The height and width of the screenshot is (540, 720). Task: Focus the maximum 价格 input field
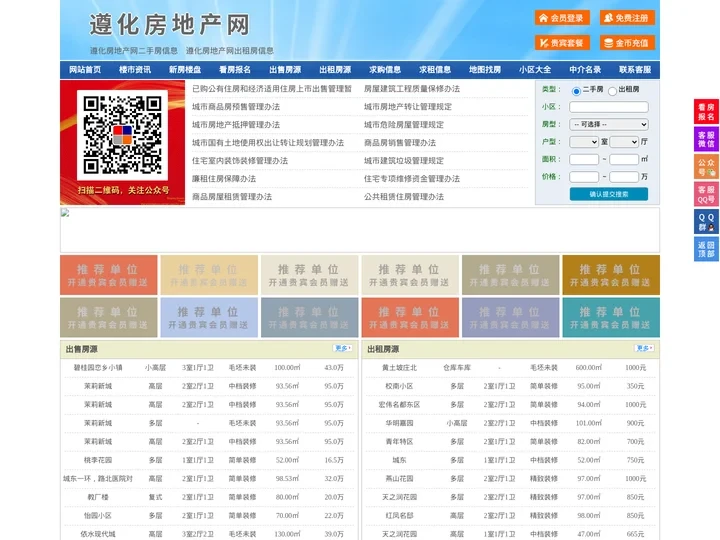[624, 177]
